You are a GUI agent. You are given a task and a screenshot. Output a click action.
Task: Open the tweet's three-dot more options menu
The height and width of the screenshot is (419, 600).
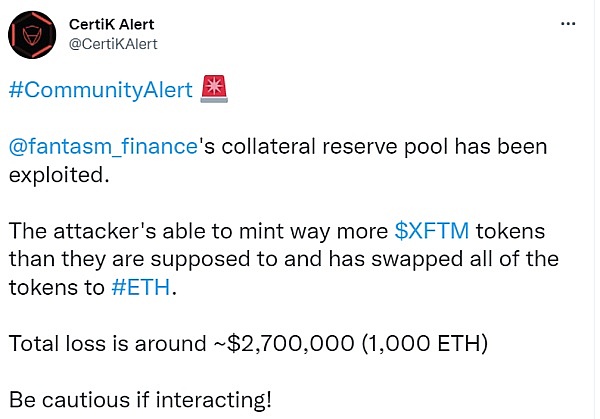(568, 24)
